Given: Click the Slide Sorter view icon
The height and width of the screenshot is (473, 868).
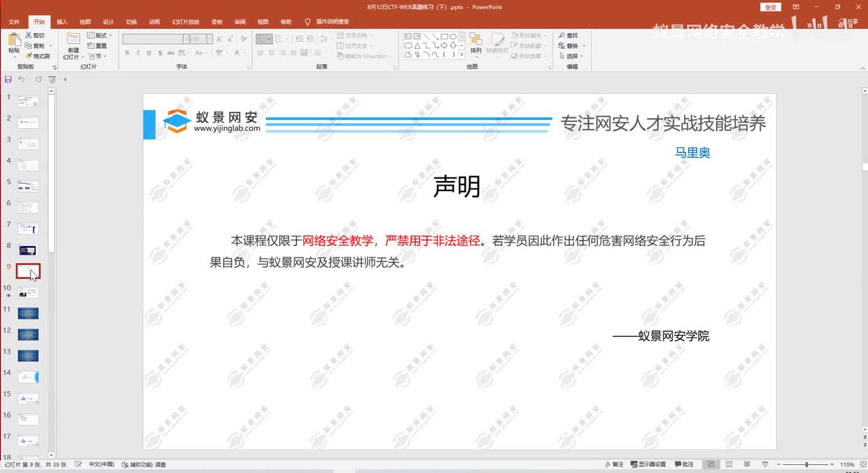Looking at the screenshot, I should tap(730, 464).
